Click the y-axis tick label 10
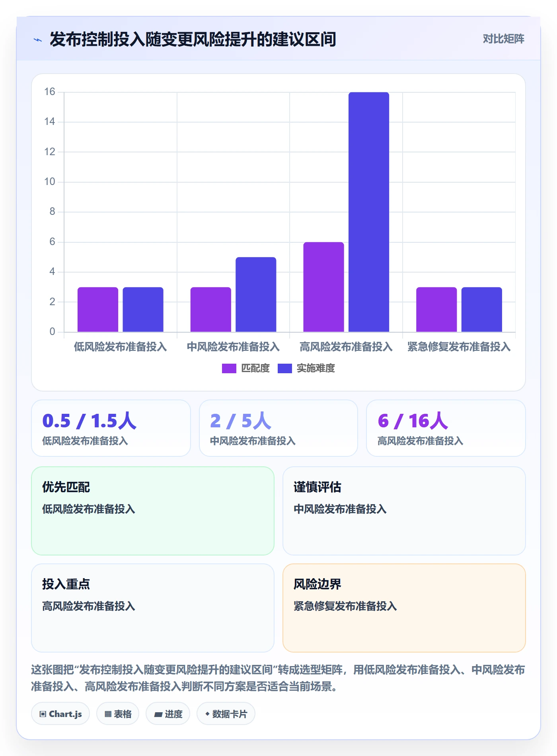557x756 pixels. pyautogui.click(x=50, y=182)
